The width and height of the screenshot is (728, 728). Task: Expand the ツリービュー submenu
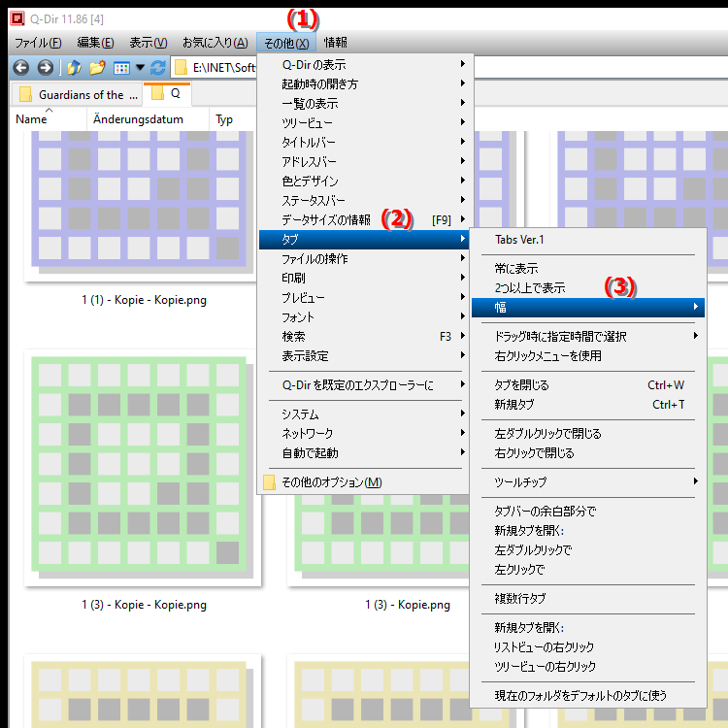pos(363,123)
